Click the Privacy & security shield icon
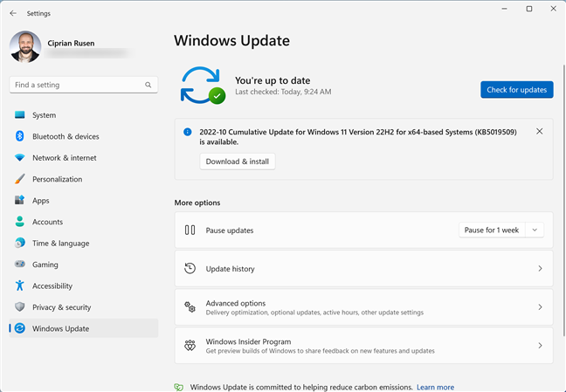The image size is (566, 392). (20, 306)
